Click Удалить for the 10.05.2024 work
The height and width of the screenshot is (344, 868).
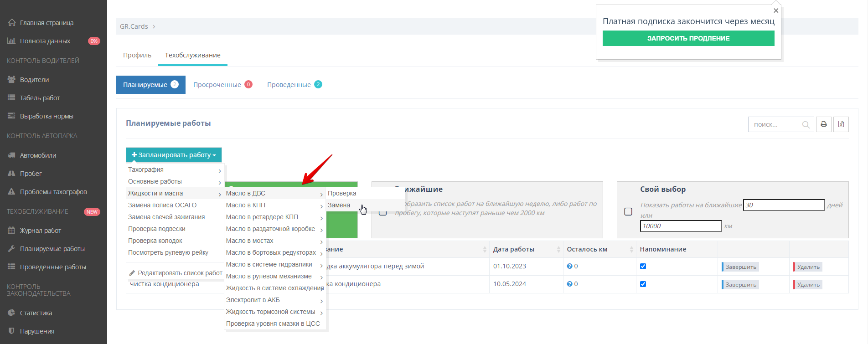tap(808, 284)
